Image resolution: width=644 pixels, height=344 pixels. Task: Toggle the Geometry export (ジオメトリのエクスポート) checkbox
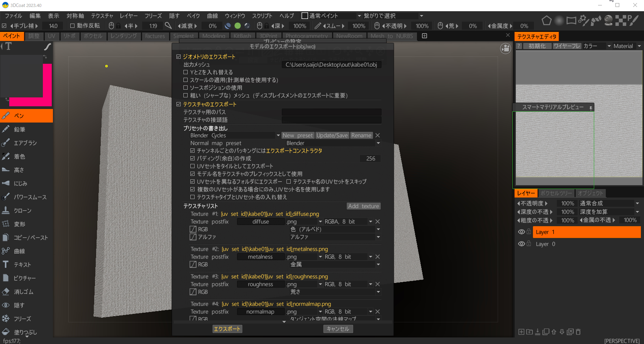(x=179, y=57)
